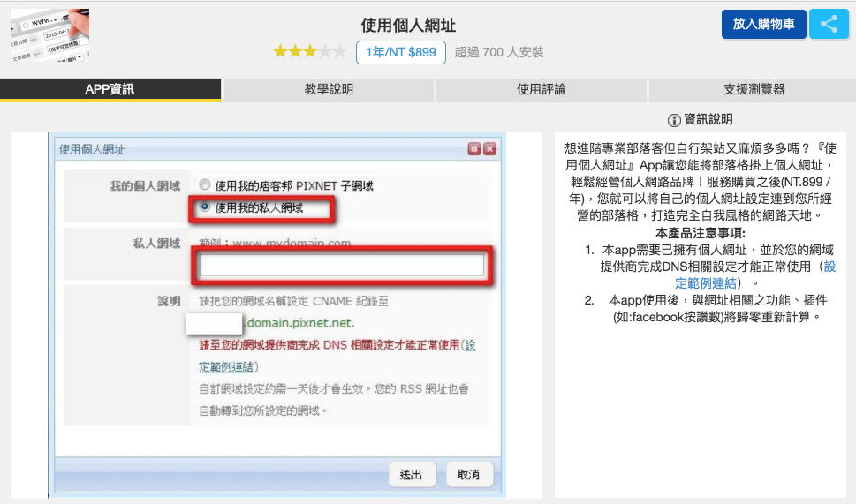
Task: Open the 使用評論 tab
Action: [x=542, y=89]
